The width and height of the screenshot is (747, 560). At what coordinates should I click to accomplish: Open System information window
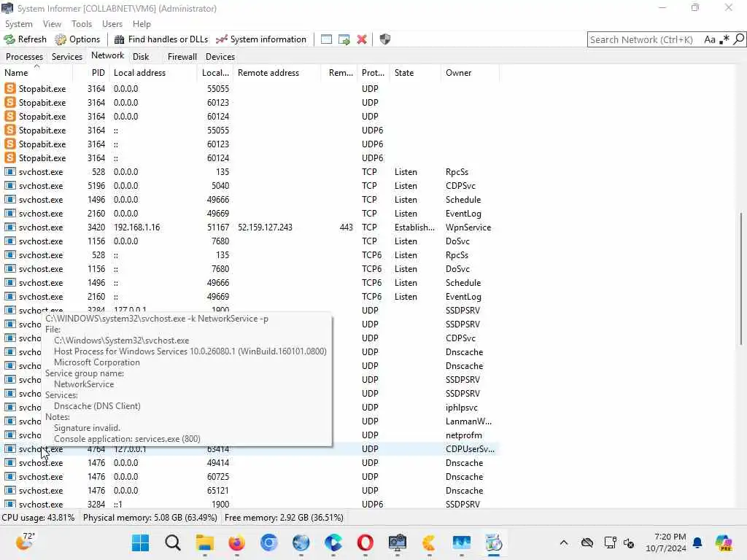260,39
